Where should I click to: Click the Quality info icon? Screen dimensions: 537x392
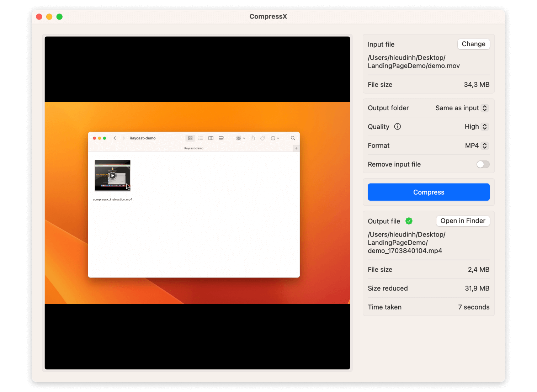coord(398,127)
